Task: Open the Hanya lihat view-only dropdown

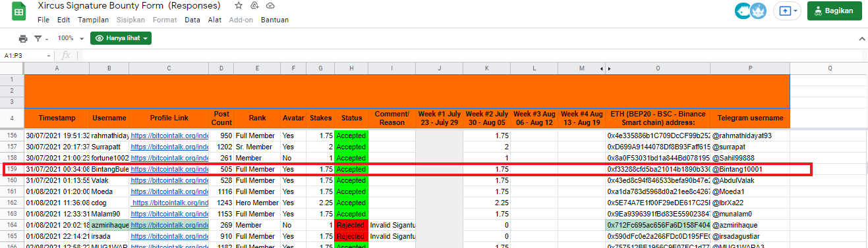Action: click(x=121, y=39)
